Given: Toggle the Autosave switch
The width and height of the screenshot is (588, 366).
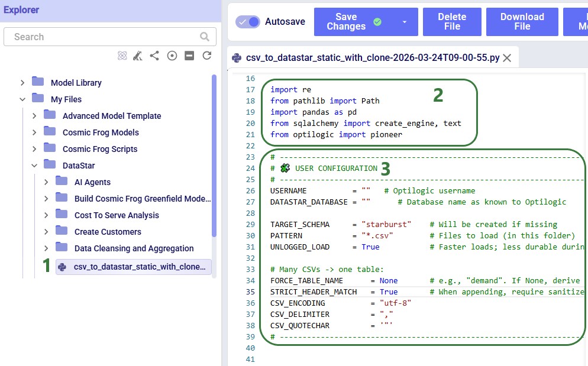Looking at the screenshot, I should point(247,22).
